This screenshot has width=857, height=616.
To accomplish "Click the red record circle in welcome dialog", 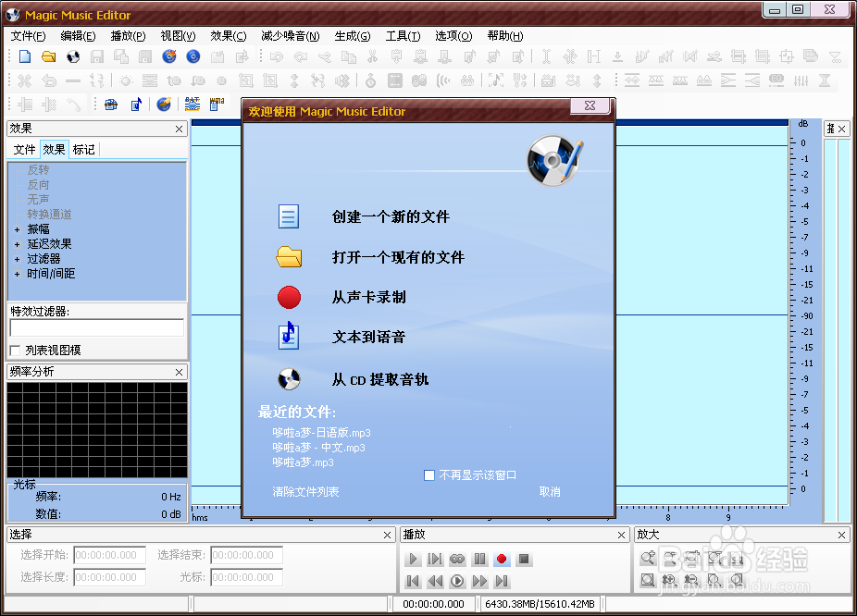I will click(289, 297).
